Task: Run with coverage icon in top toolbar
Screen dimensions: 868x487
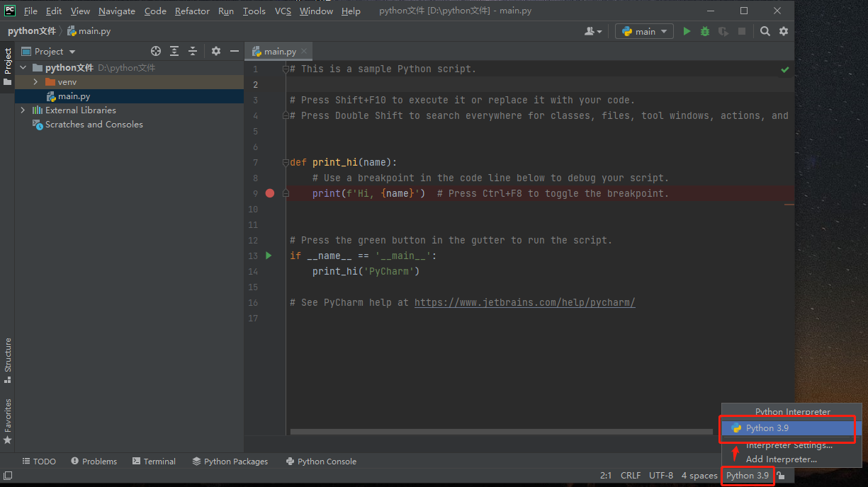Action: [x=723, y=31]
